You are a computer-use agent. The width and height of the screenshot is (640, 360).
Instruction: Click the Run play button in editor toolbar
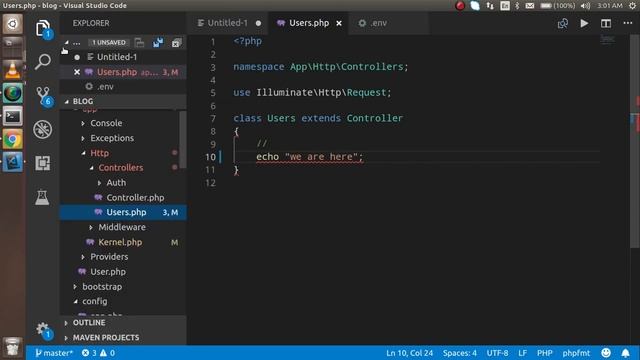[584, 23]
